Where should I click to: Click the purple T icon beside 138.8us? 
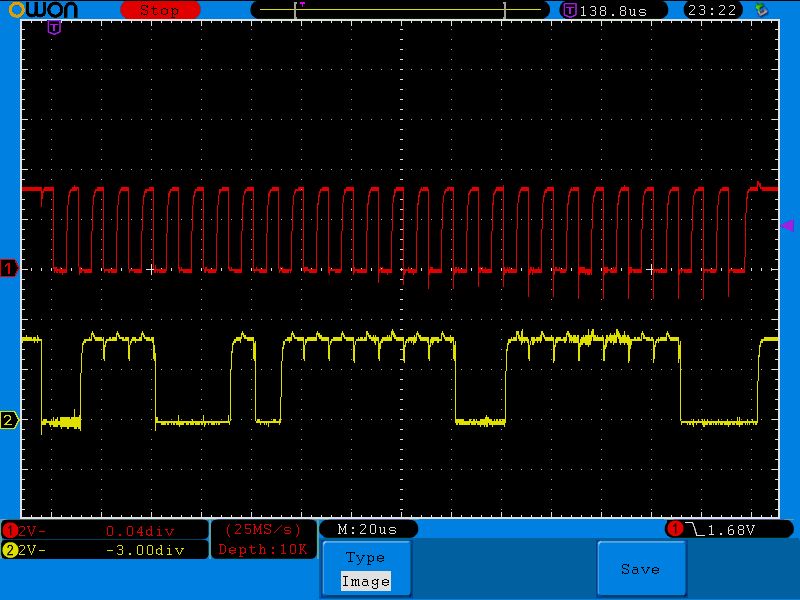569,10
